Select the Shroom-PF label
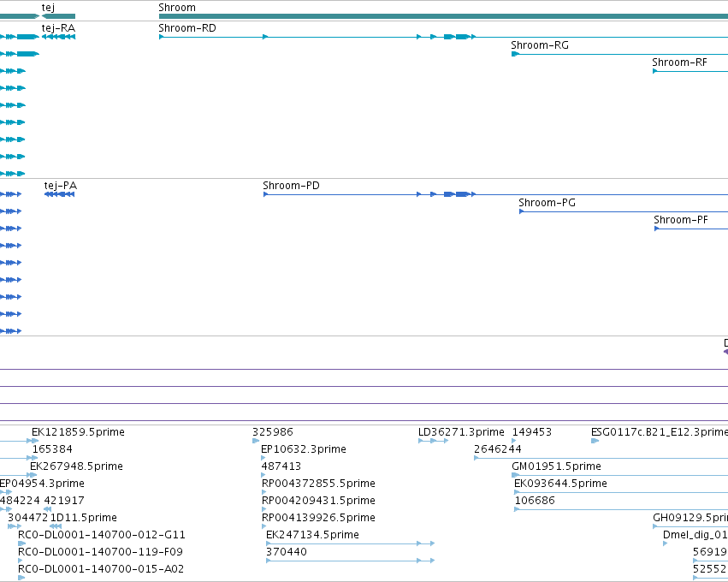 point(681,220)
